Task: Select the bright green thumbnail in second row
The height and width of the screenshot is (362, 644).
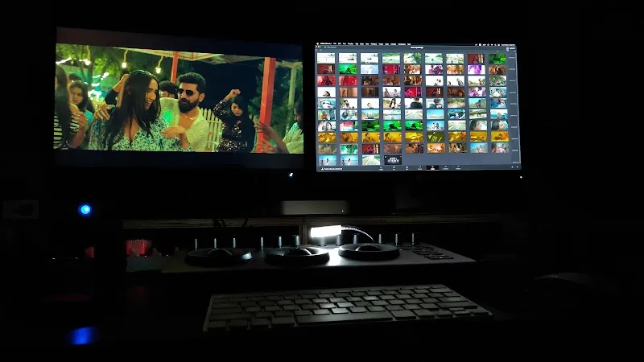Action: [x=348, y=69]
